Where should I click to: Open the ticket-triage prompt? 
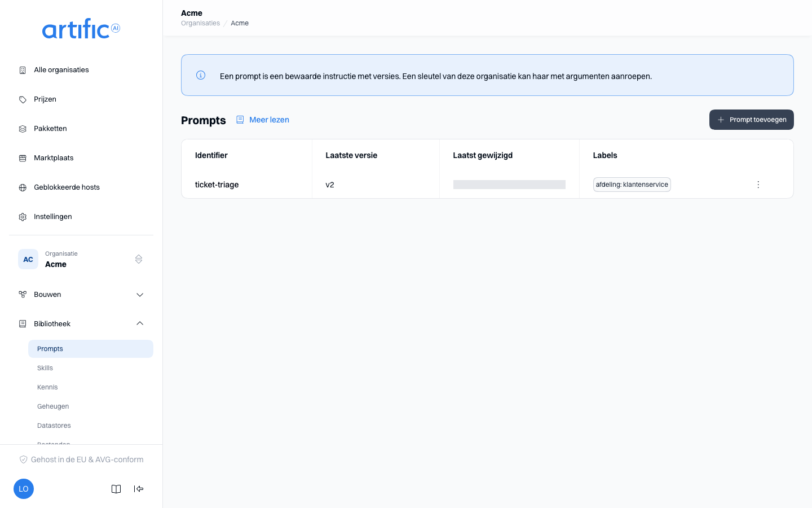[x=217, y=185]
